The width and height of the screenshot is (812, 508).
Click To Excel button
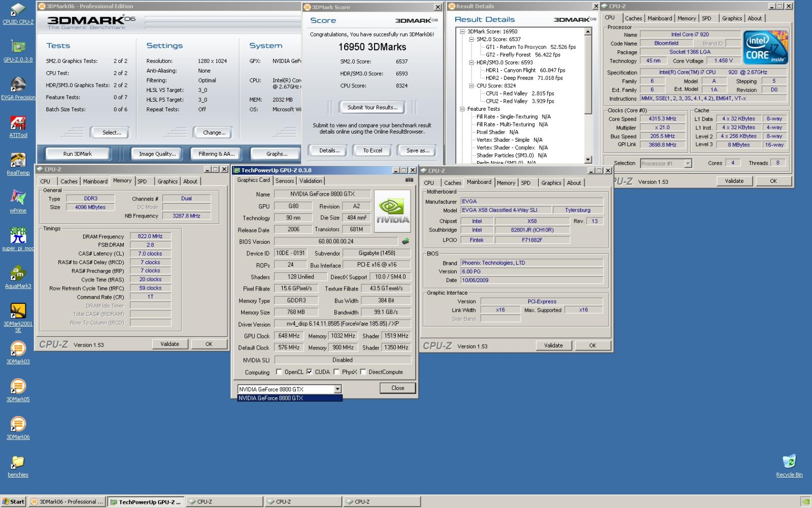click(373, 150)
